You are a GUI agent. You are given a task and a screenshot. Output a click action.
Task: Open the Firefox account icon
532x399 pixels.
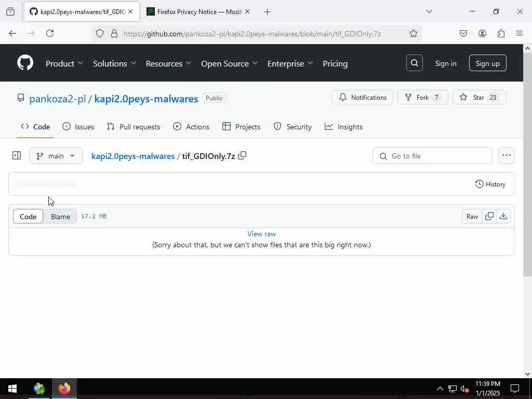[x=482, y=33]
